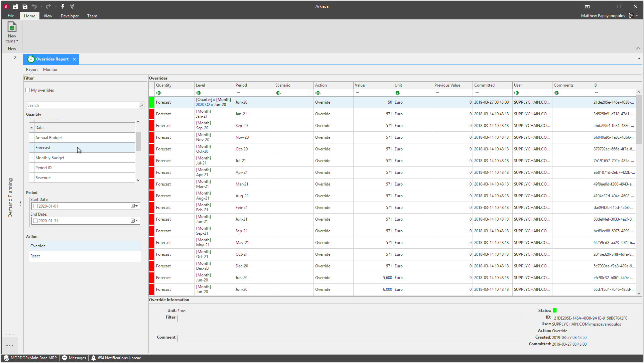Click the three-dots icon in left sidebar
644x363 pixels.
point(10,346)
